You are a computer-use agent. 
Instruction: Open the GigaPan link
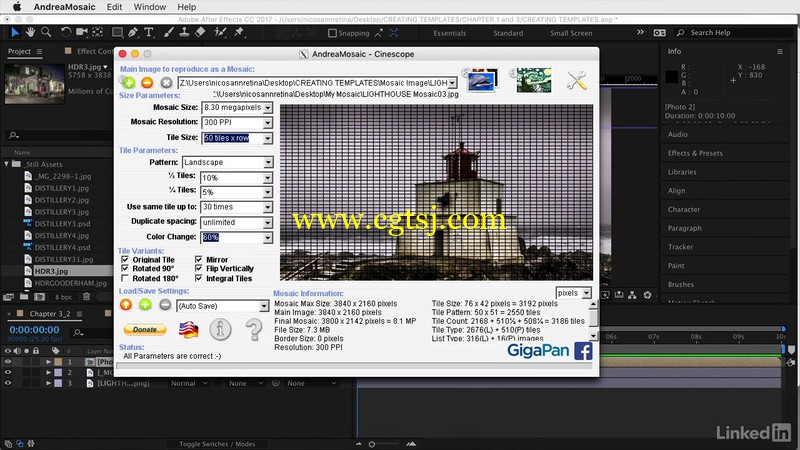pos(538,351)
